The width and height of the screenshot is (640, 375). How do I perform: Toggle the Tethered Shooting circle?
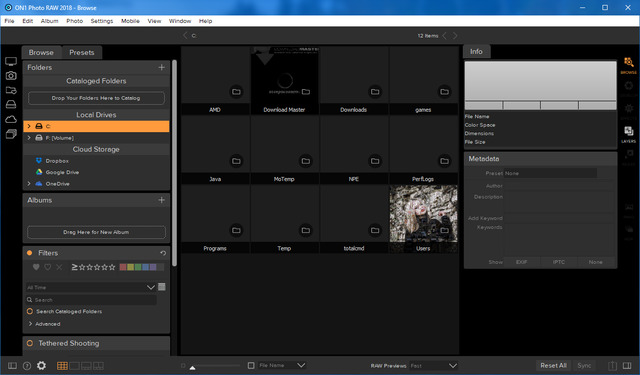[x=30, y=343]
